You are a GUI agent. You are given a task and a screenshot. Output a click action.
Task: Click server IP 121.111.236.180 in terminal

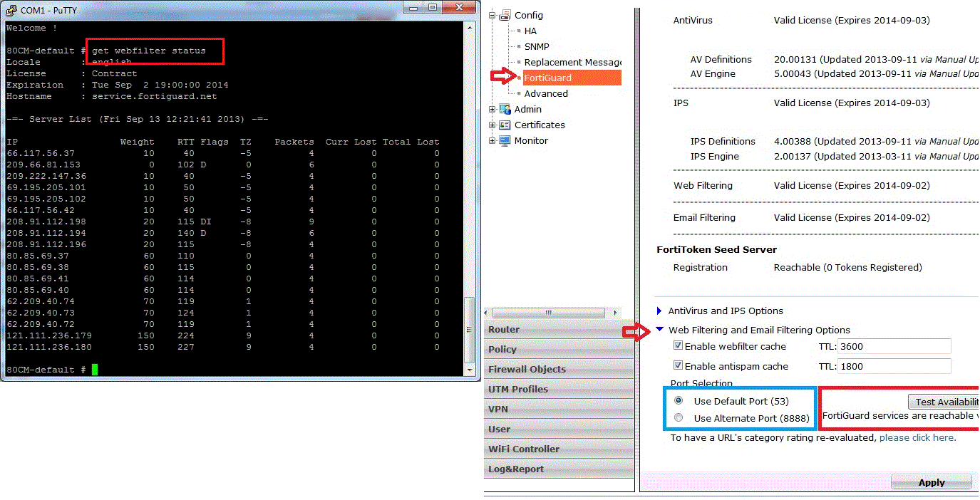point(49,347)
